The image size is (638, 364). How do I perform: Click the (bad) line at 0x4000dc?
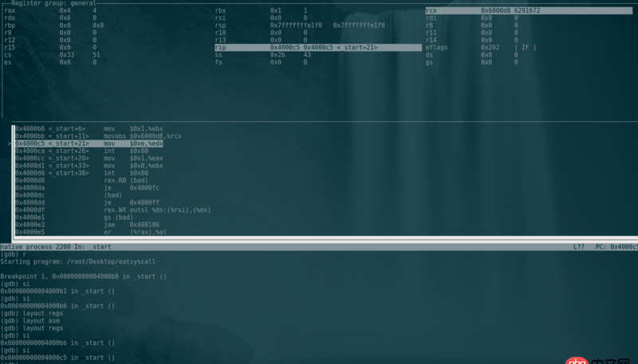pyautogui.click(x=69, y=195)
